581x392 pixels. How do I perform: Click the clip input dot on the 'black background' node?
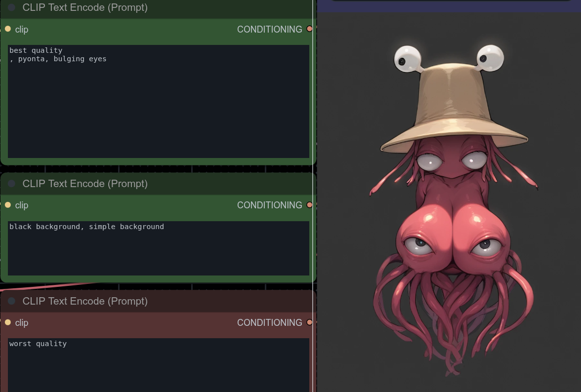click(x=8, y=205)
